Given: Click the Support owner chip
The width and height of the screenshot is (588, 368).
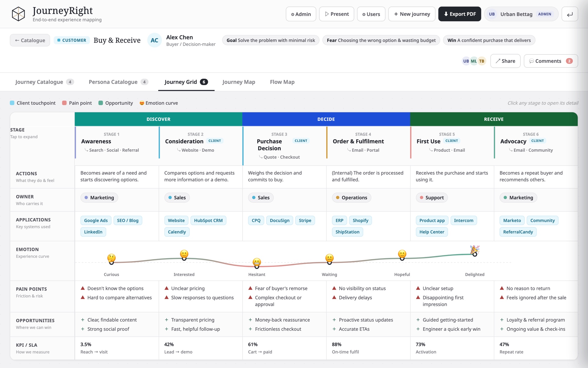Looking at the screenshot, I should pyautogui.click(x=432, y=198).
